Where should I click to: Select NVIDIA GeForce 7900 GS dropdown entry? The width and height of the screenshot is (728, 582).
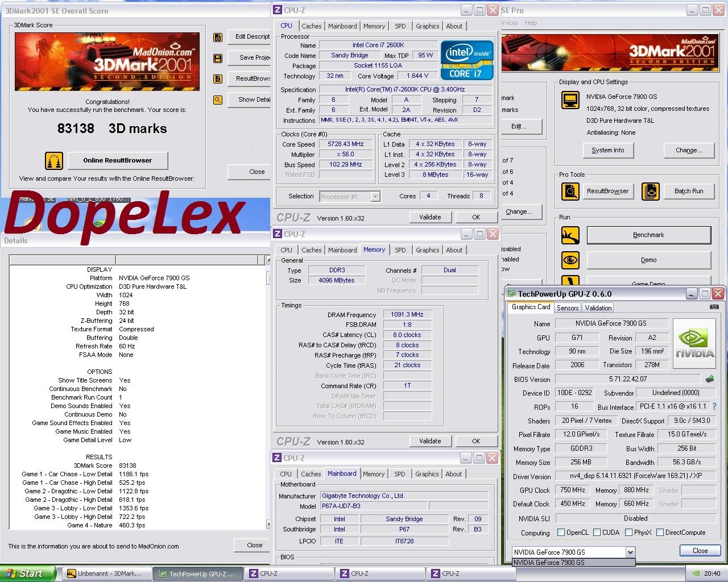(573, 563)
